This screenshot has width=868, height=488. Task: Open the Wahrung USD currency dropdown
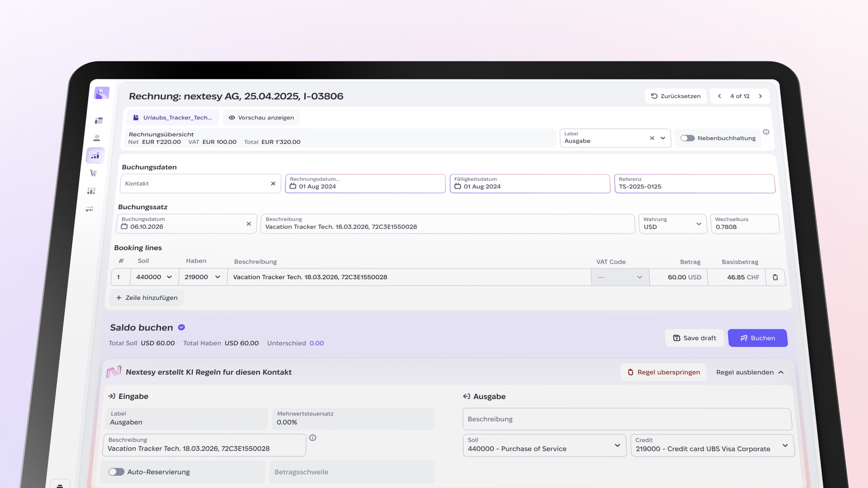(x=672, y=224)
